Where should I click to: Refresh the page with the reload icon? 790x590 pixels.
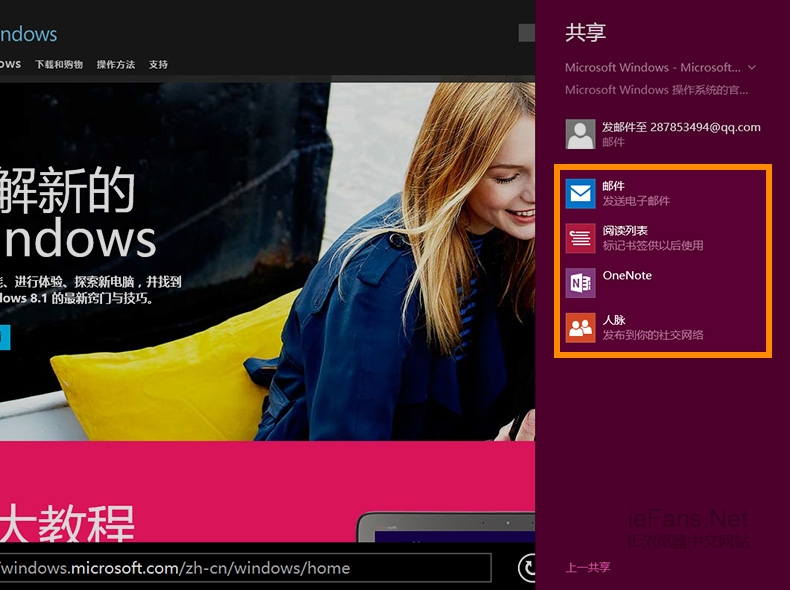point(528,568)
